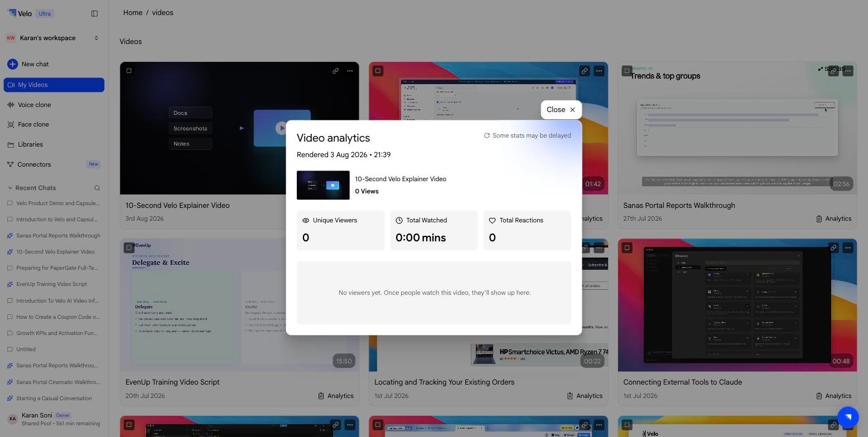868x437 pixels.
Task: Open more options on 10-Second Velo Explainer
Action: click(x=350, y=71)
